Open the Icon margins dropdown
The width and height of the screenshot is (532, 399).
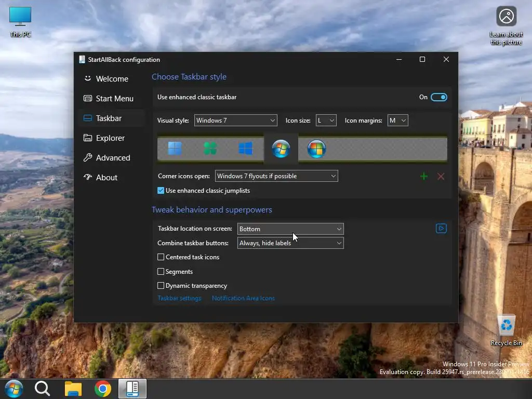[x=397, y=121]
